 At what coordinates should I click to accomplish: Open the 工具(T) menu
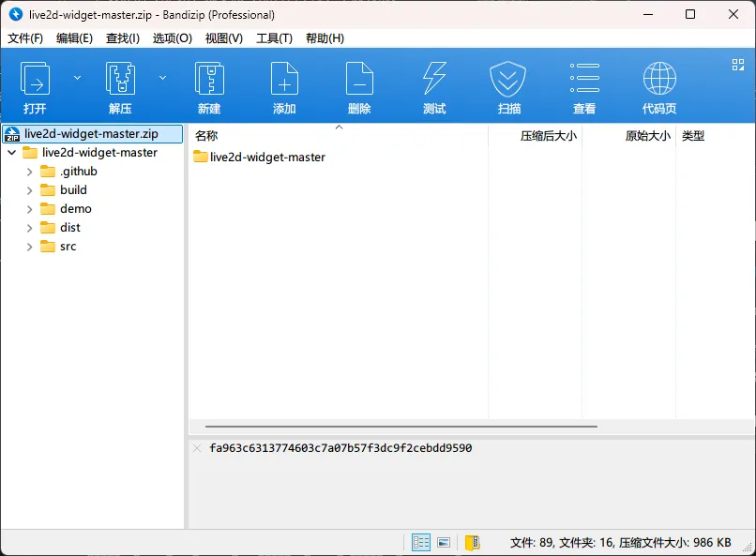tap(274, 38)
